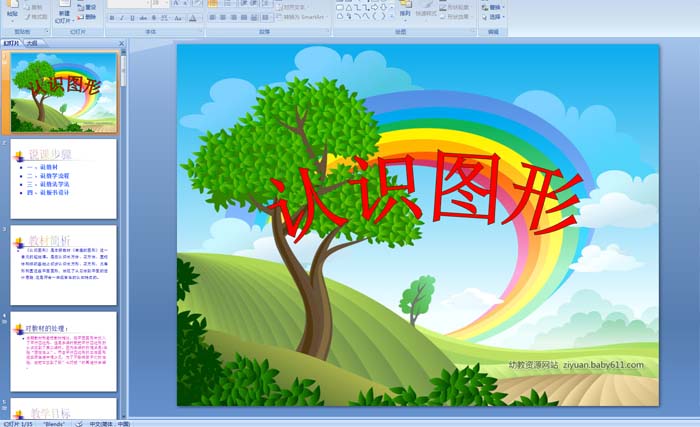Select slide 5 thumbnail 教学目标
Screen dimensions: 700x427
(63, 408)
